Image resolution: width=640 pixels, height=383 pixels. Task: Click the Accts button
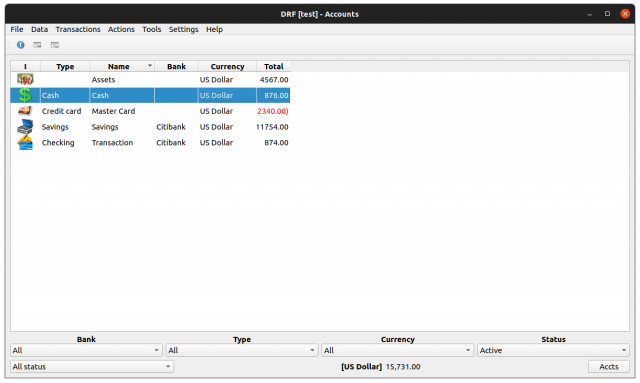click(x=609, y=367)
